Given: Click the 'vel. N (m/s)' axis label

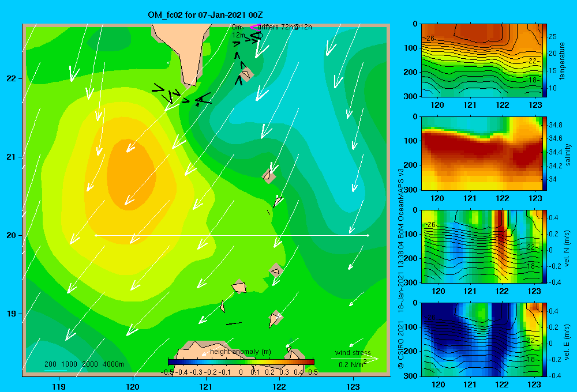Looking at the screenshot, I should (567, 248).
